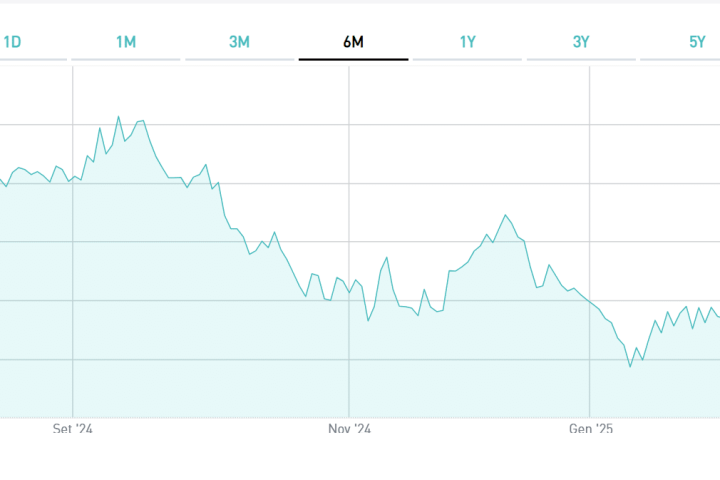This screenshot has height=480, width=720.
Task: Click the December peak on the line
Action: 506,215
